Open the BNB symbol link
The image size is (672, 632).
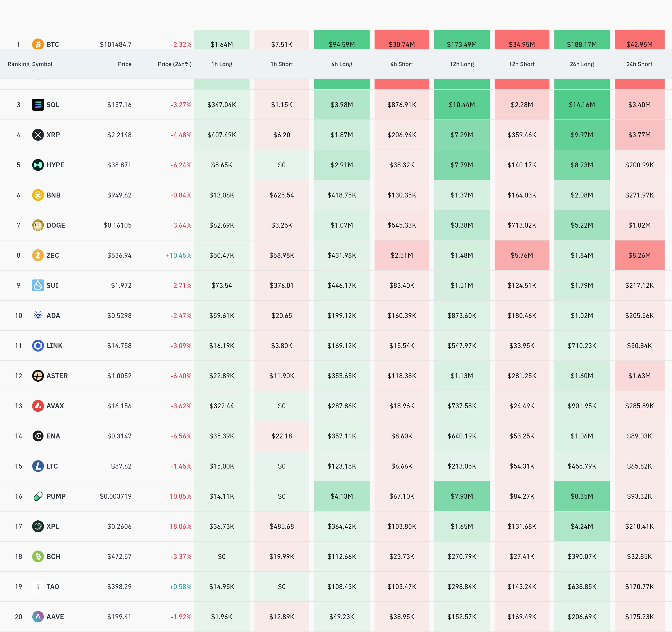click(53, 195)
